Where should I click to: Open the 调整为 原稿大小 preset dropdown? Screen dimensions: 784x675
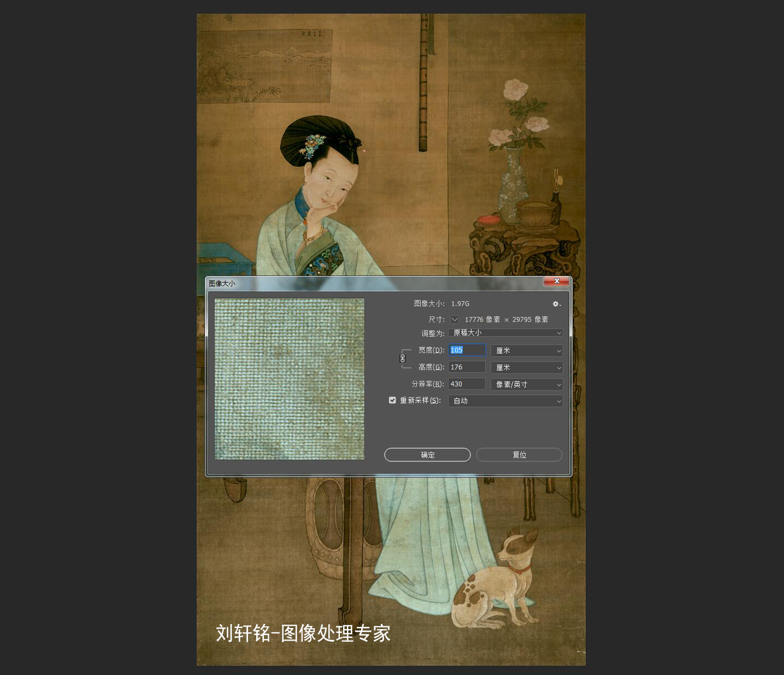505,332
